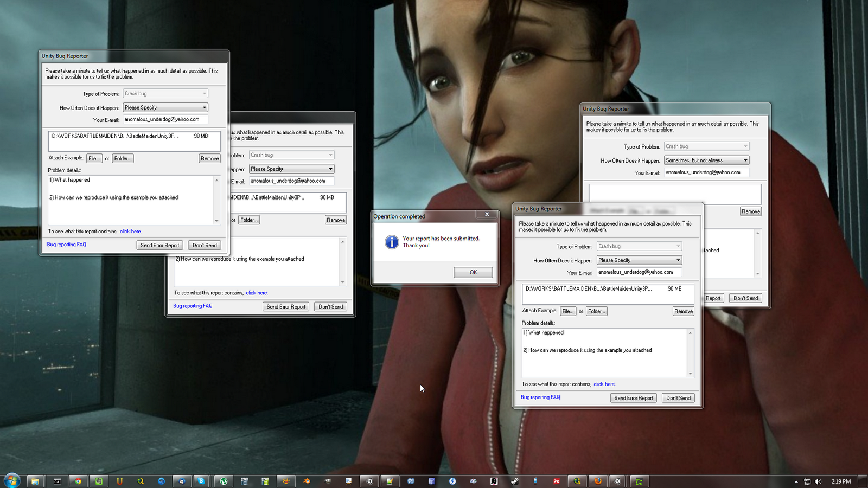Image resolution: width=868 pixels, height=488 pixels.
Task: Focus the E-mail field in frontmost right Bug Reporter
Action: pyautogui.click(x=639, y=272)
